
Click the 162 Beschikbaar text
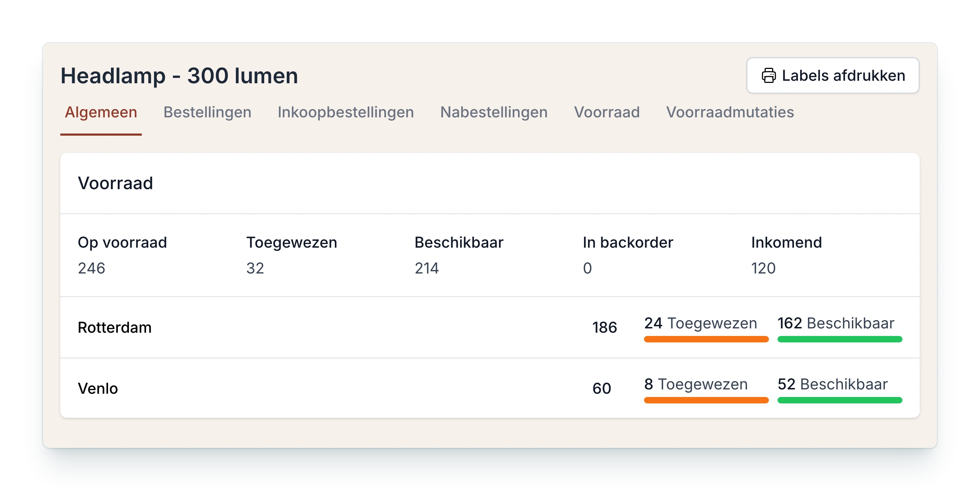pyautogui.click(x=835, y=323)
